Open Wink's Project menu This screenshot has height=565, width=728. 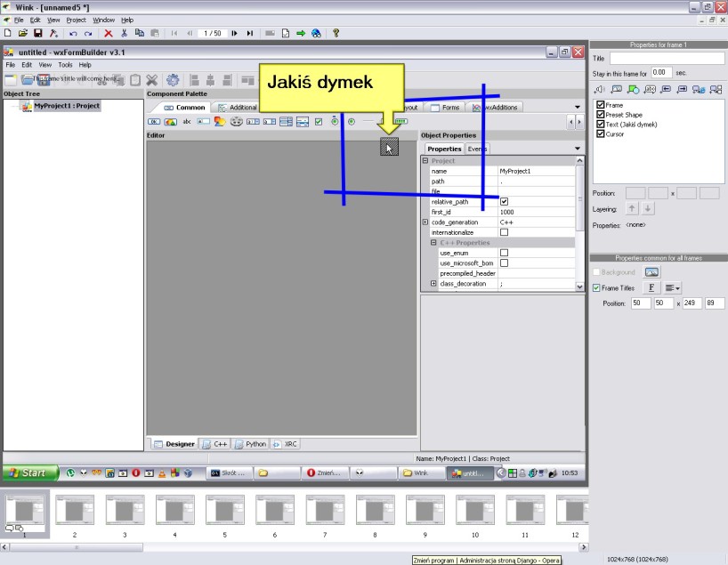coord(76,20)
